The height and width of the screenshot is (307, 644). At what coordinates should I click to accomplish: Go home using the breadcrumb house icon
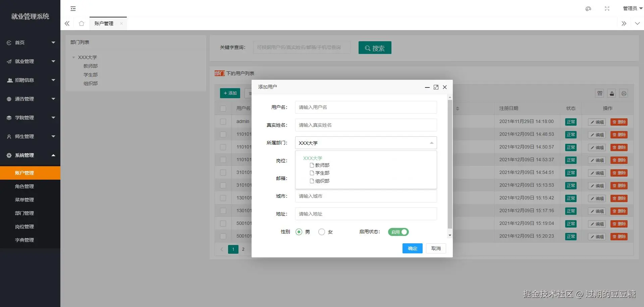(81, 23)
